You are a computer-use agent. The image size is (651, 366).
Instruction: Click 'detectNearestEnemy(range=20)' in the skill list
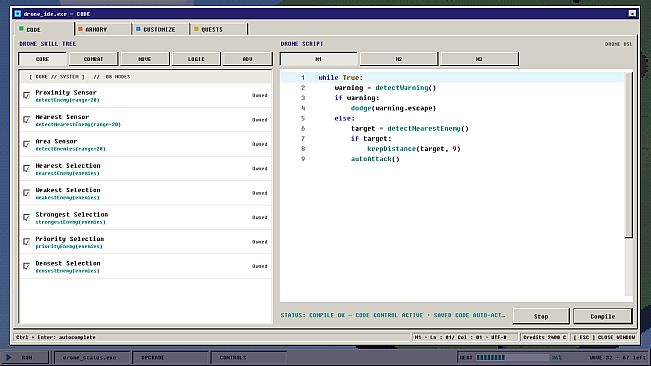(78, 124)
